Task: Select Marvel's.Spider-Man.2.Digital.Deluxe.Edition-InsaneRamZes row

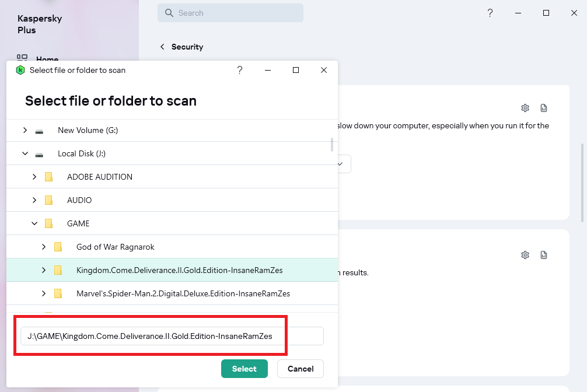Action: 172,293
